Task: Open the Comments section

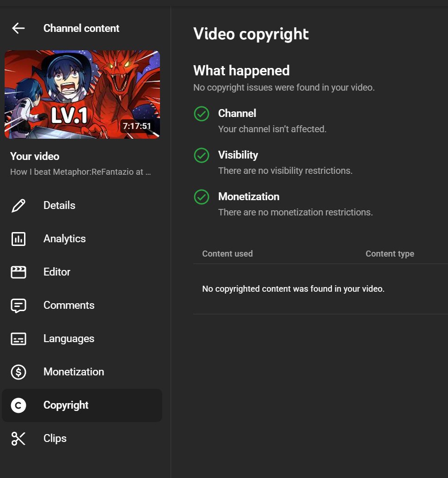Action: (82, 306)
